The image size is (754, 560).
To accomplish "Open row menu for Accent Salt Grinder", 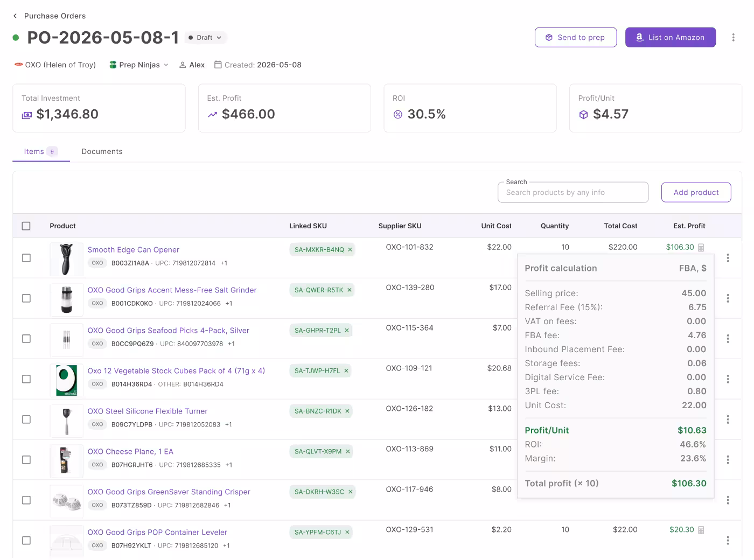I will pos(728,298).
